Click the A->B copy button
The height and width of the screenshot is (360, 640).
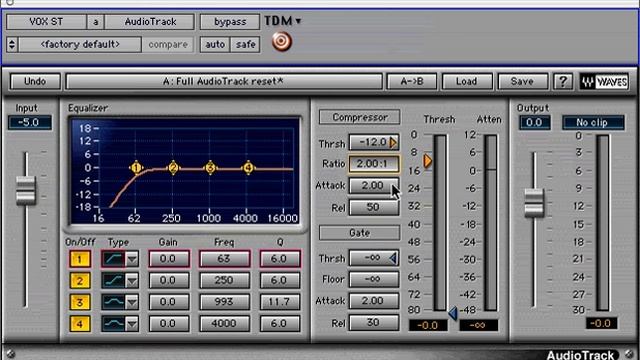[412, 82]
